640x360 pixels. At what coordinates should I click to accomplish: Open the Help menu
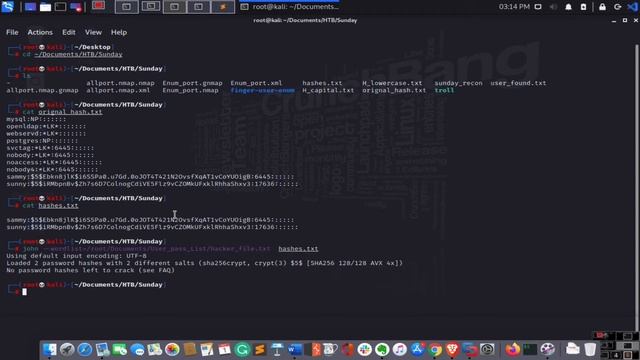119,32
